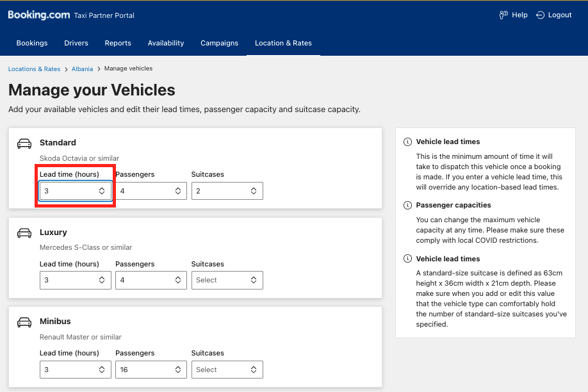Select the Campaigns tab
Image resolution: width=588 pixels, height=392 pixels.
coord(219,43)
